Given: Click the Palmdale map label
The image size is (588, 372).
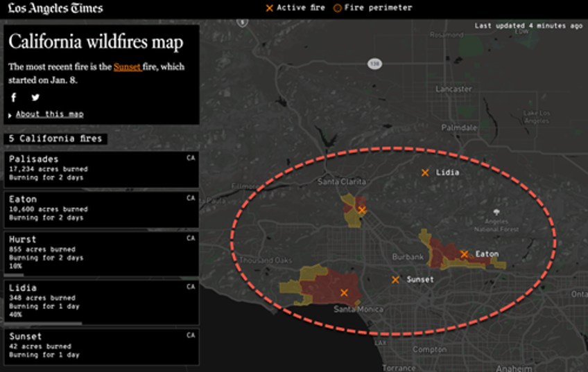Looking at the screenshot, I should [x=459, y=127].
